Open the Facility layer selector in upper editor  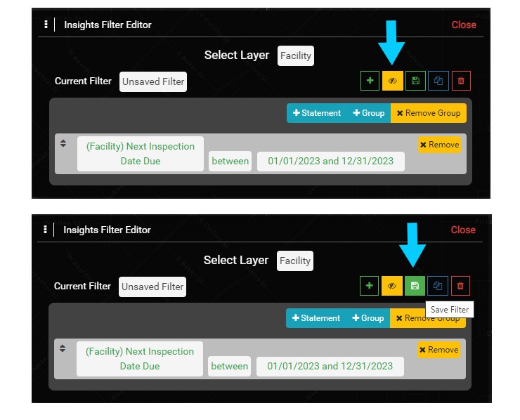pyautogui.click(x=295, y=56)
